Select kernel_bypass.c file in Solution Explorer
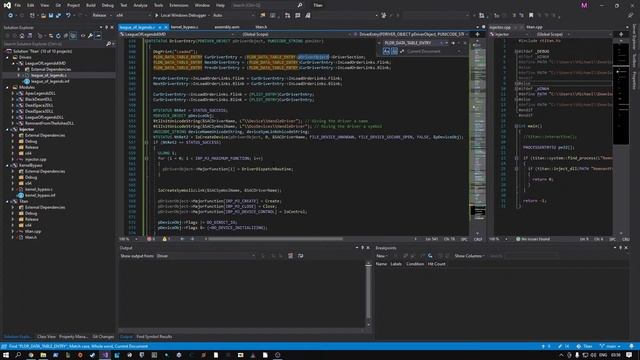 pos(39,189)
